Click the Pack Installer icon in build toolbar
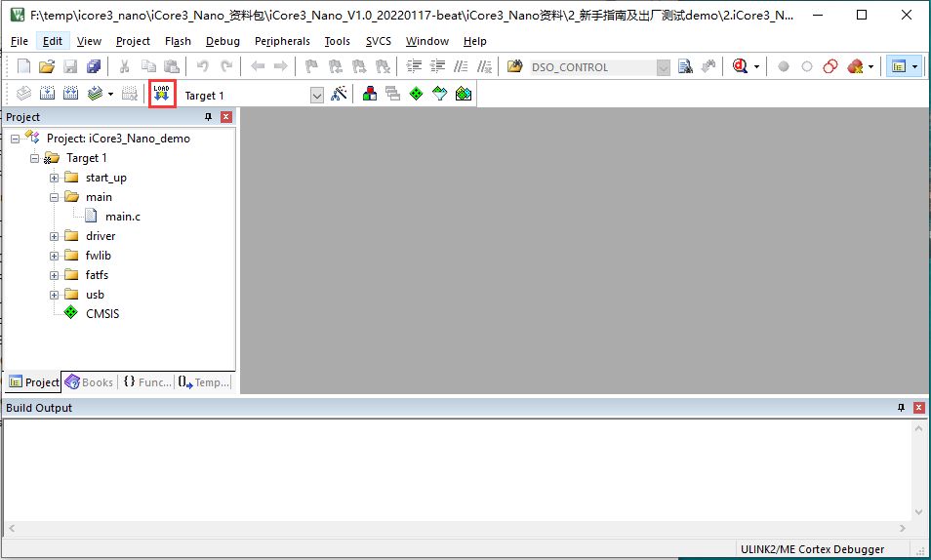 coord(464,95)
